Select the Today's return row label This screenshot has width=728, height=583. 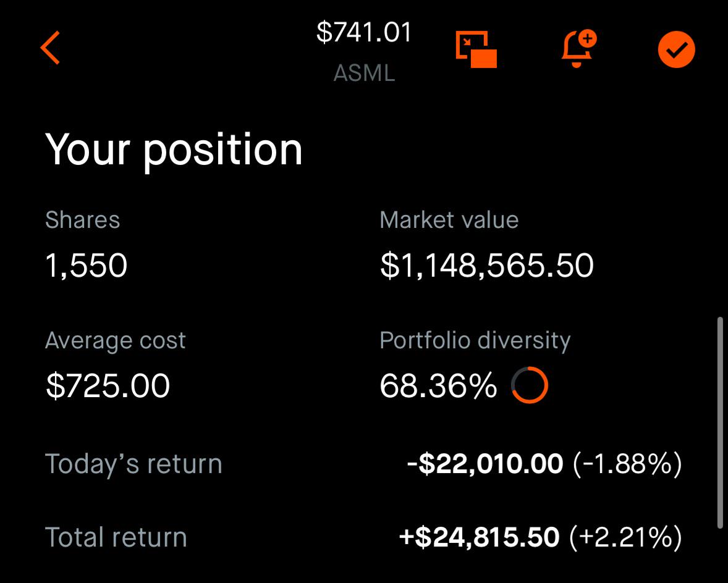[x=133, y=464]
